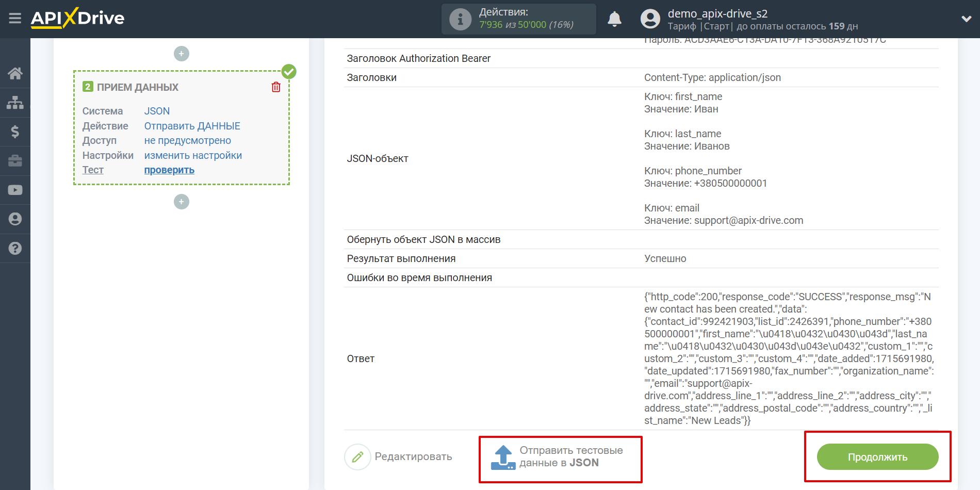
Task: Open the video tutorials sidebar icon
Action: (15, 190)
